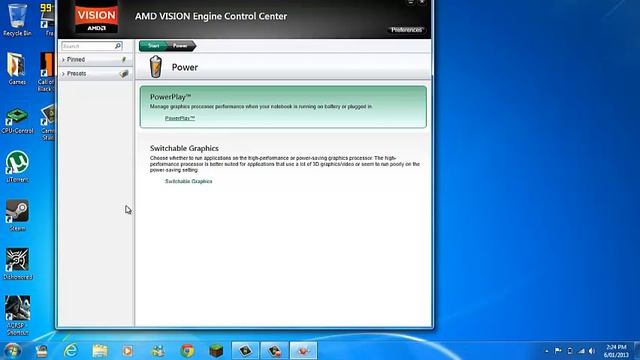Viewport: 640px width, 360px height.
Task: Select the Recycle Bin desktop icon
Action: tap(17, 20)
